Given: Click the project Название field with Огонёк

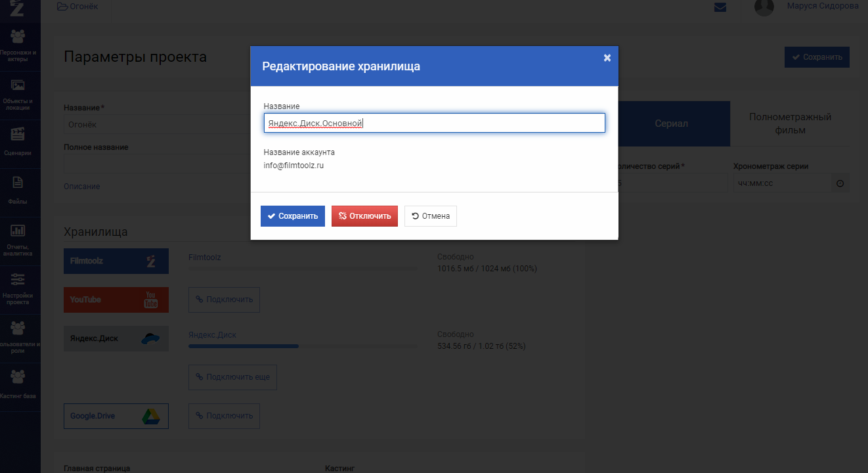Looking at the screenshot, I should [156, 125].
